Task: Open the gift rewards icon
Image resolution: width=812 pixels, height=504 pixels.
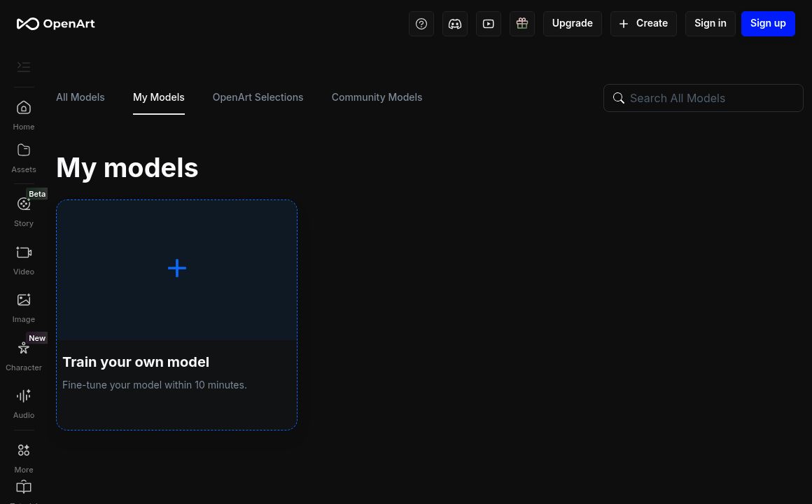Action: coord(522,24)
